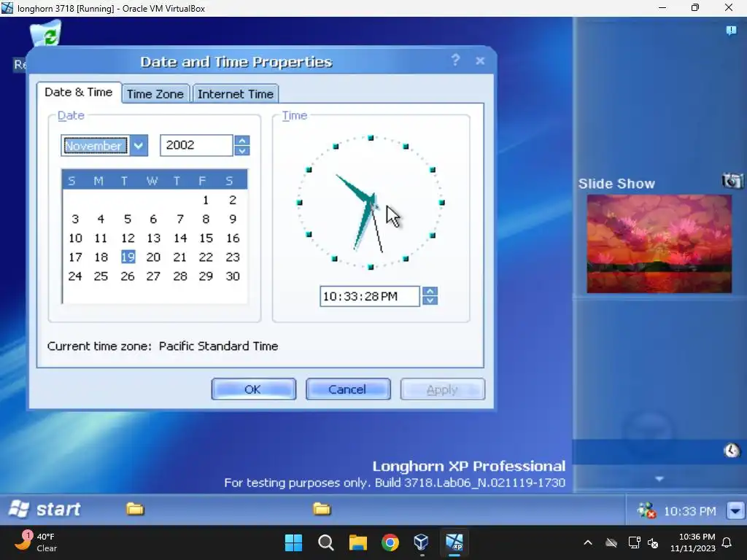This screenshot has height=560, width=747.
Task: Click the Slide Show thumbnail image
Action: click(x=659, y=244)
